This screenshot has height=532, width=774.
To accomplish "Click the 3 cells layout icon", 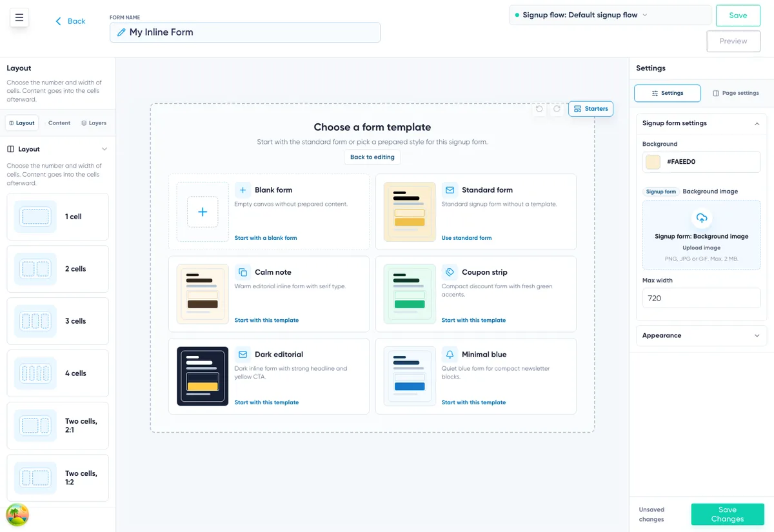I will tap(35, 321).
